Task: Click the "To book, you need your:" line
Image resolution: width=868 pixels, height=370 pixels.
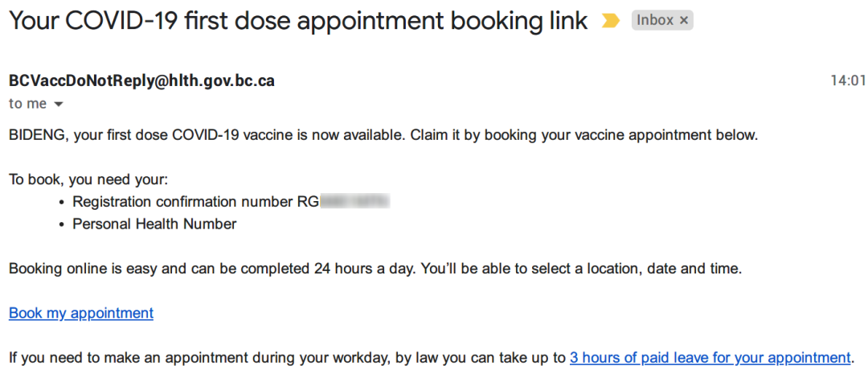Action: click(x=88, y=180)
